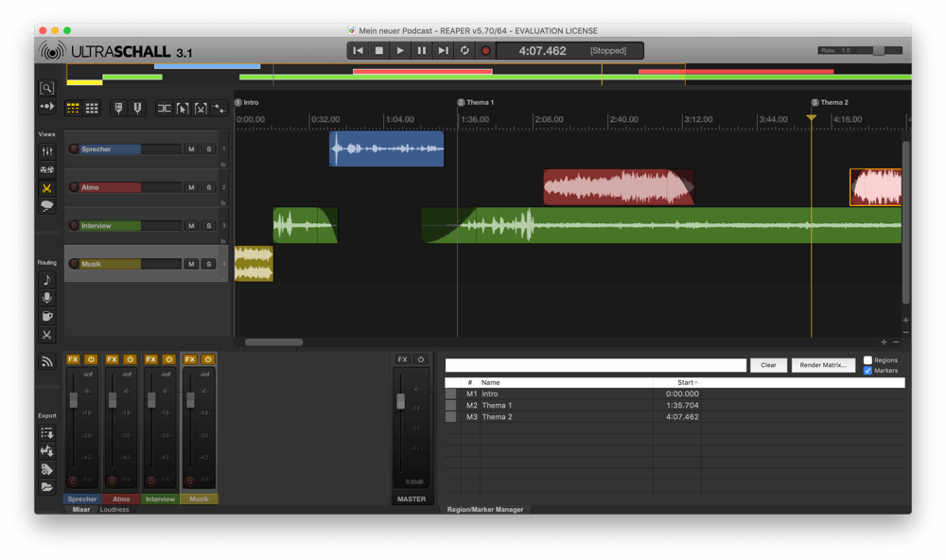Toggle FX bypass power button on Atmo channel
This screenshot has width=946, height=560.
130,359
